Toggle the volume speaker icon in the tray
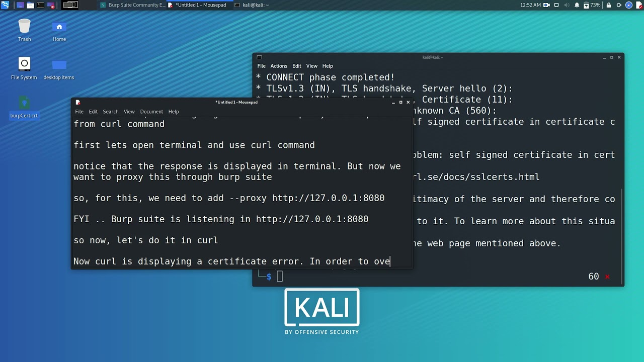This screenshot has height=362, width=644. tap(567, 5)
